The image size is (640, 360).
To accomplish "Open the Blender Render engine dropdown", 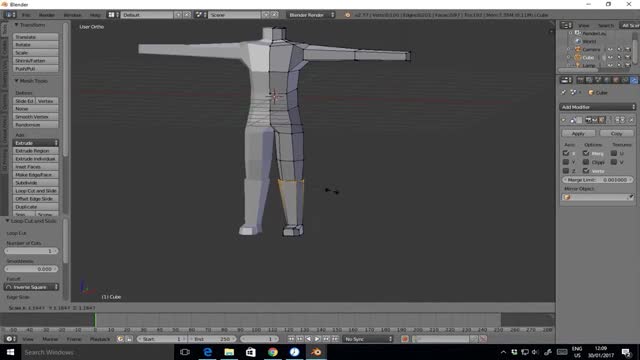I will click(x=310, y=15).
